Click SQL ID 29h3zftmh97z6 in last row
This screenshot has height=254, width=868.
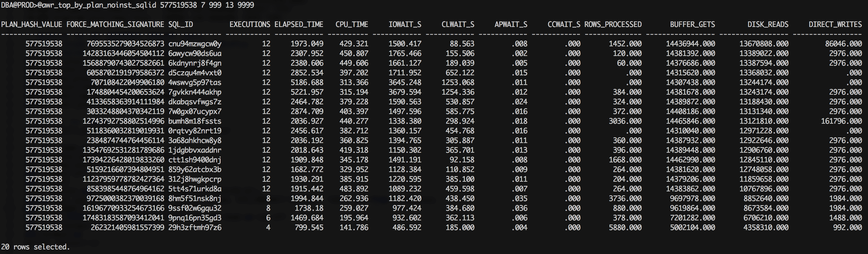pyautogui.click(x=195, y=228)
